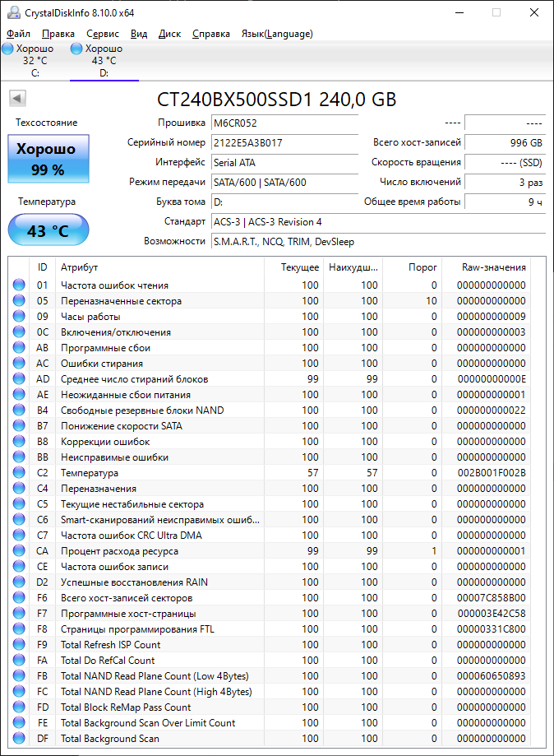Click the ID column header
Viewport: 554px width, 756px height.
(x=43, y=267)
